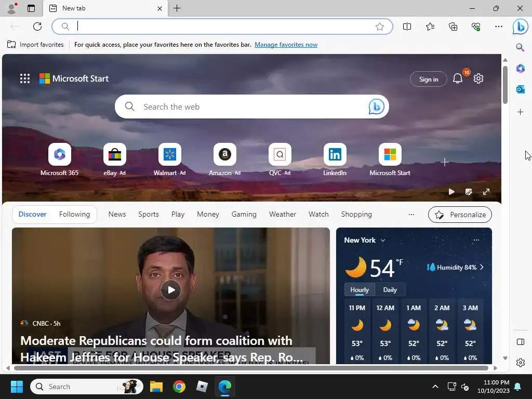Image resolution: width=532 pixels, height=399 pixels.
Task: Open sidebar Search icon
Action: tap(520, 47)
